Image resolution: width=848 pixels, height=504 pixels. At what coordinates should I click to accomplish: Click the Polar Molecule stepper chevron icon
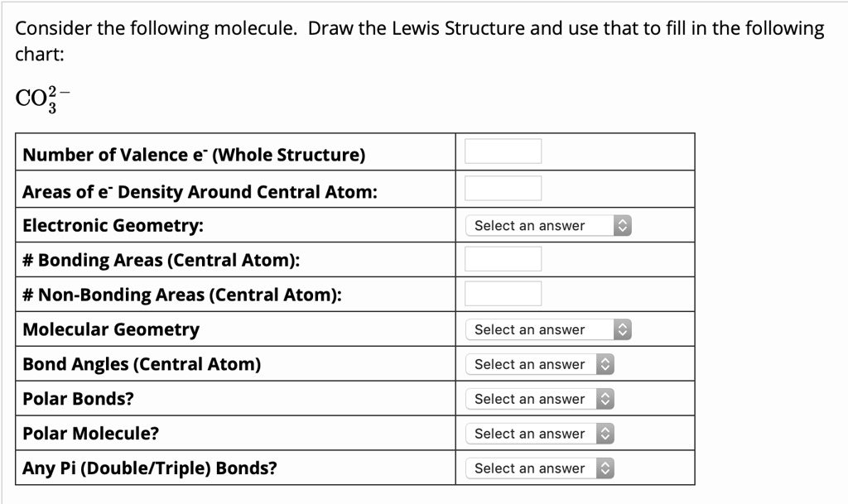[x=605, y=433]
